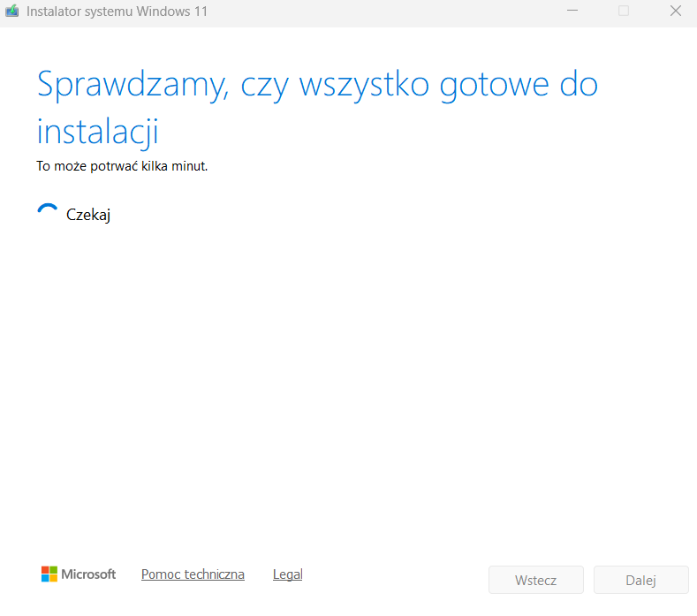Open the Pomoc techniczna support link

pos(193,574)
